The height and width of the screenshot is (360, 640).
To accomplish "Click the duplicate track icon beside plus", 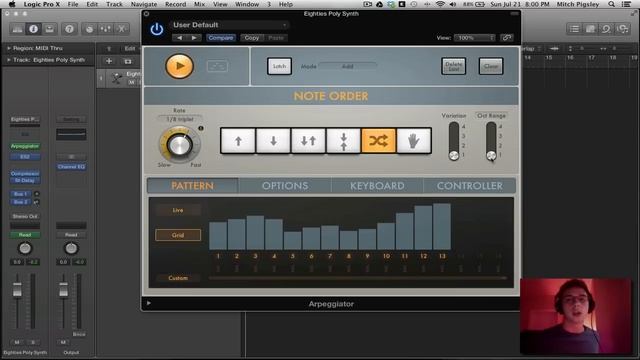I will (x=128, y=61).
